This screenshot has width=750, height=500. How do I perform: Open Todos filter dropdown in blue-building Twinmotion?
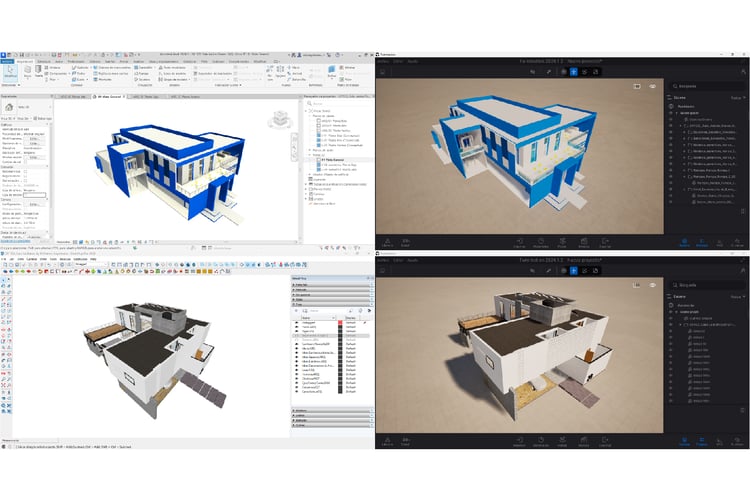click(x=738, y=98)
